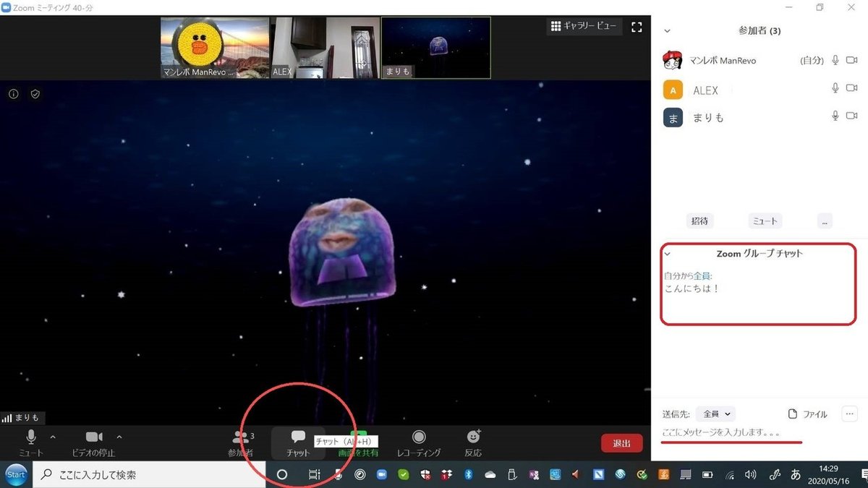Click the ミュート button in participants panel
The height and width of the screenshot is (488, 868).
point(765,221)
